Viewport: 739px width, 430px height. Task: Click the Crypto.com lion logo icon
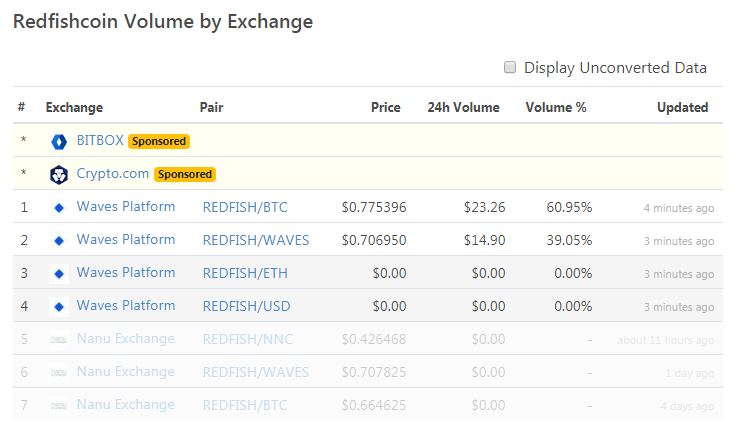59,174
